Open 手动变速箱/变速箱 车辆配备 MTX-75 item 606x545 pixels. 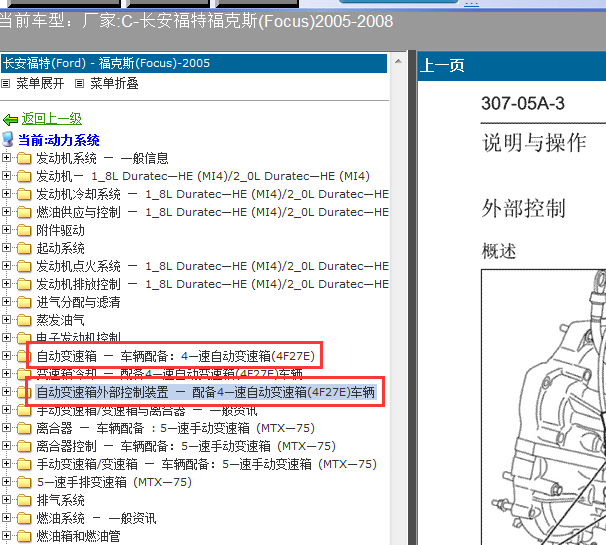click(x=206, y=464)
